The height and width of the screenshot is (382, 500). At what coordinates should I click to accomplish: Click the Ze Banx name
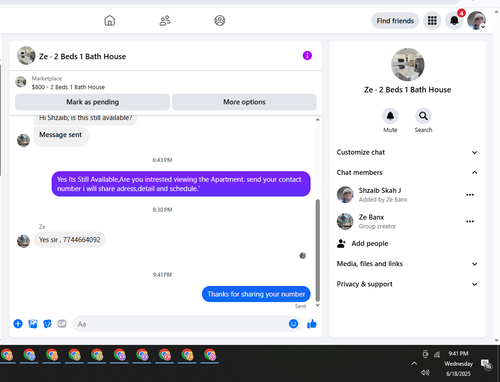point(371,217)
